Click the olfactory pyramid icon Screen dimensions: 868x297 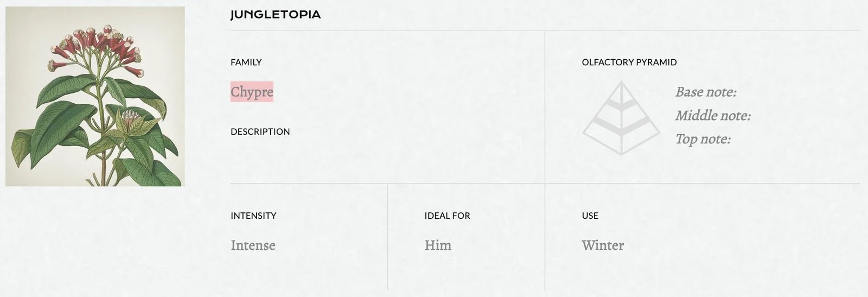pos(621,118)
